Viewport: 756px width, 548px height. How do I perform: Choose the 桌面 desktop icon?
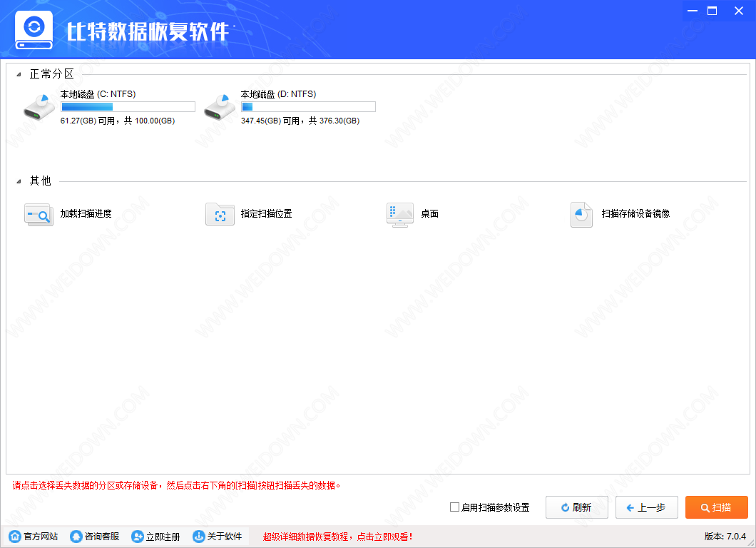click(x=399, y=214)
